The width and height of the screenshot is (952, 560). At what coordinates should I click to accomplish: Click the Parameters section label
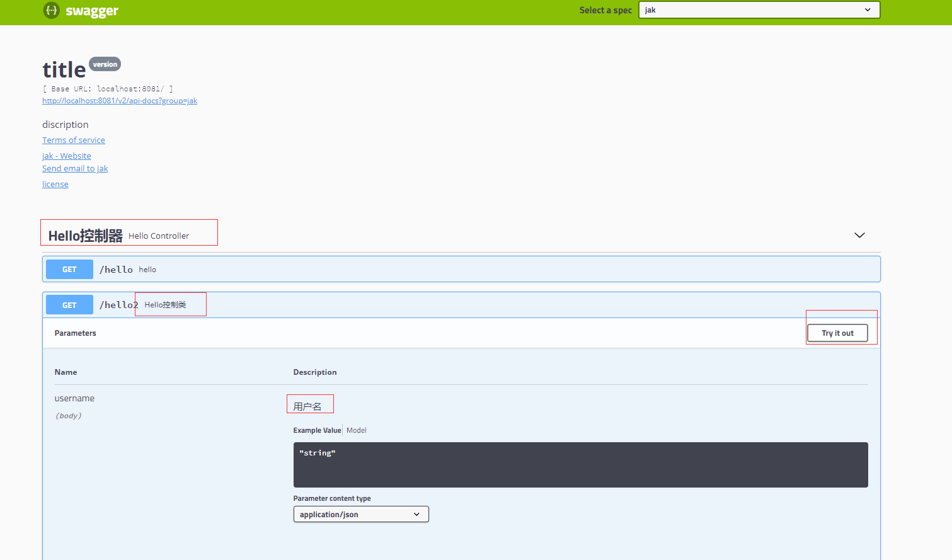(x=75, y=333)
